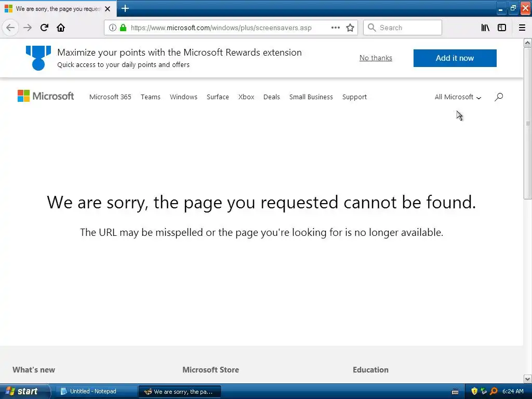Click the 'What's new' footer heading
This screenshot has height=399, width=532.
point(34,370)
